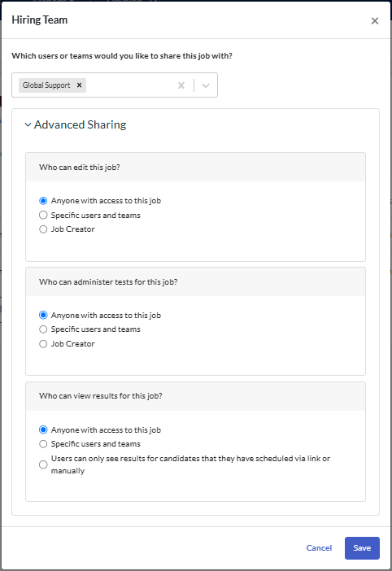Close the Hiring Team dialog

(375, 21)
